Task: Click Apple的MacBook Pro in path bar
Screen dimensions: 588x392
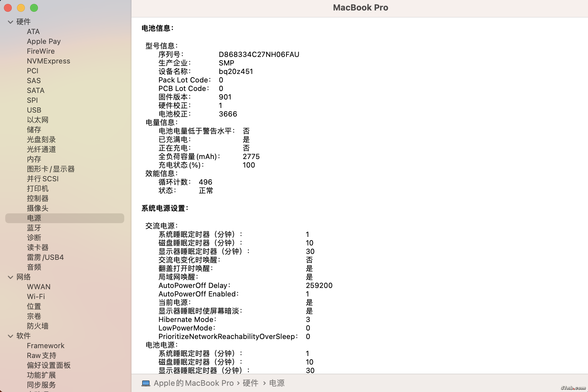Action: [194, 383]
